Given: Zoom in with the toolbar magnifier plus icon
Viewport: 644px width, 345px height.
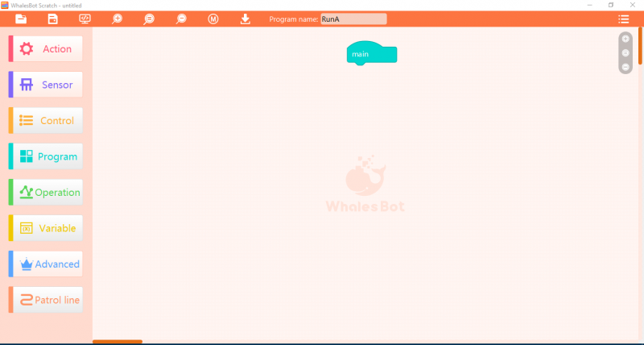Looking at the screenshot, I should pyautogui.click(x=117, y=19).
